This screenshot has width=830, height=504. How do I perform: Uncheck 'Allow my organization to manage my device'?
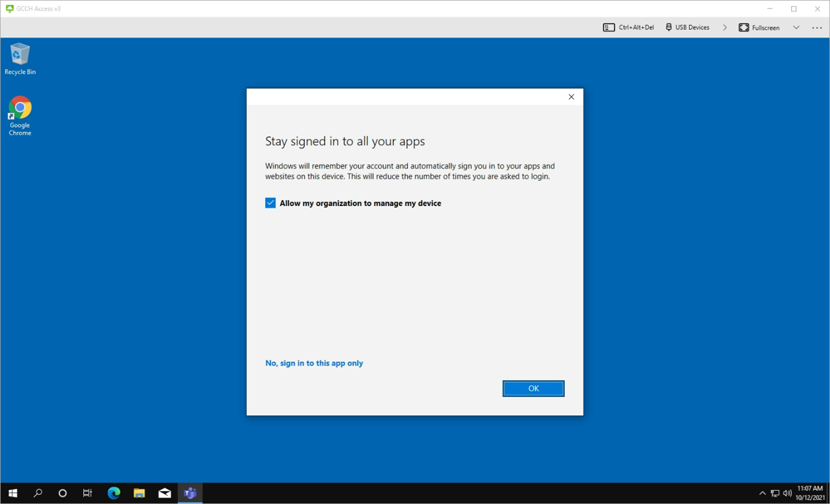click(270, 202)
